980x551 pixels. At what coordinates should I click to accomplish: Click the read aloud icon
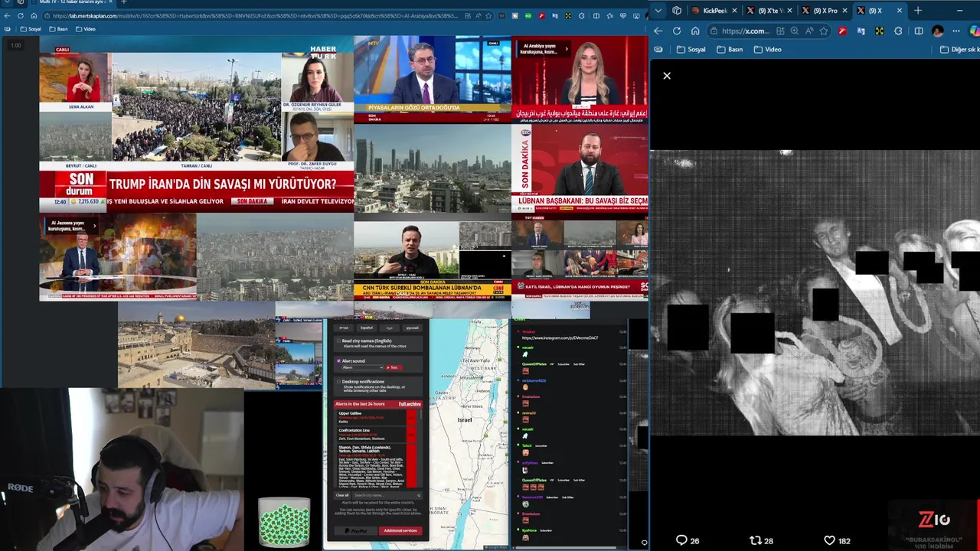(809, 31)
